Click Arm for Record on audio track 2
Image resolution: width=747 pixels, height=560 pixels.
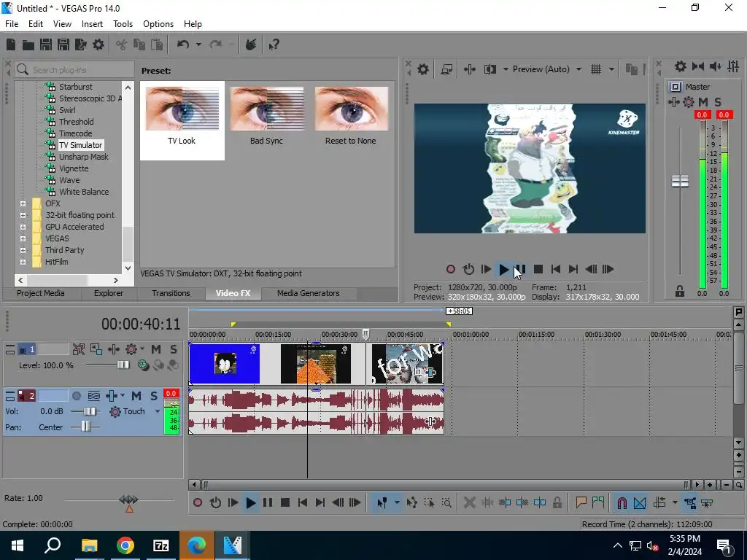point(76,396)
